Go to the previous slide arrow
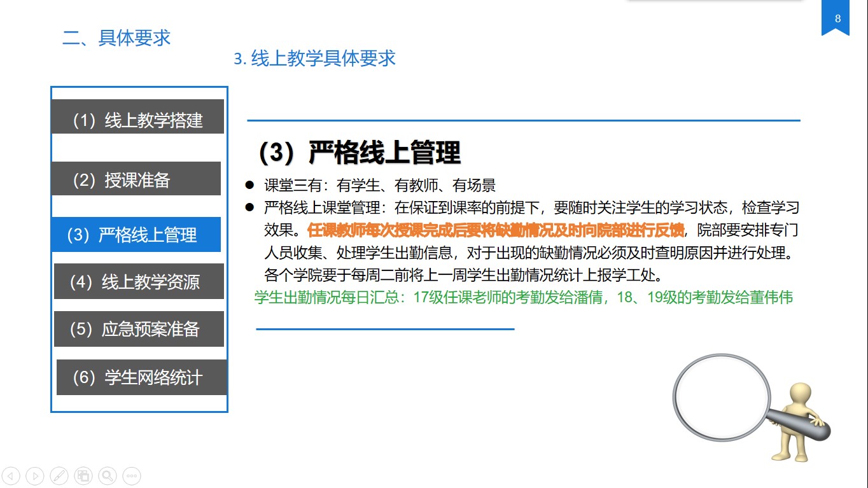 click(x=12, y=475)
